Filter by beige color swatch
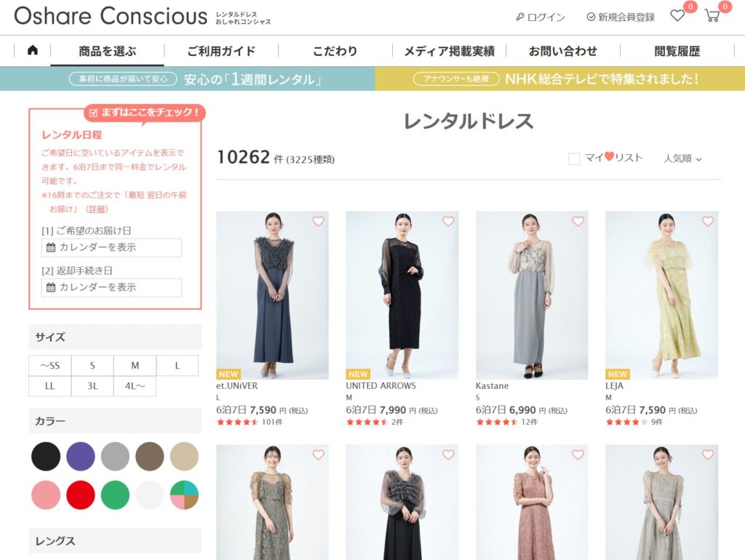 (x=184, y=457)
